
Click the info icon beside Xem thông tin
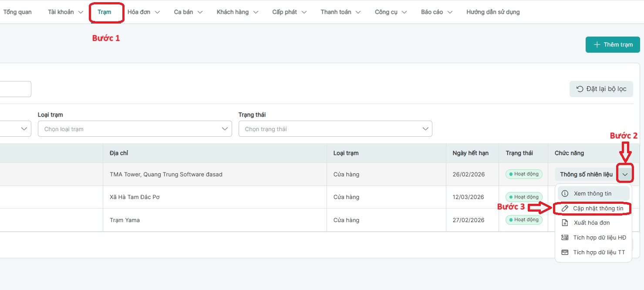[565, 194]
